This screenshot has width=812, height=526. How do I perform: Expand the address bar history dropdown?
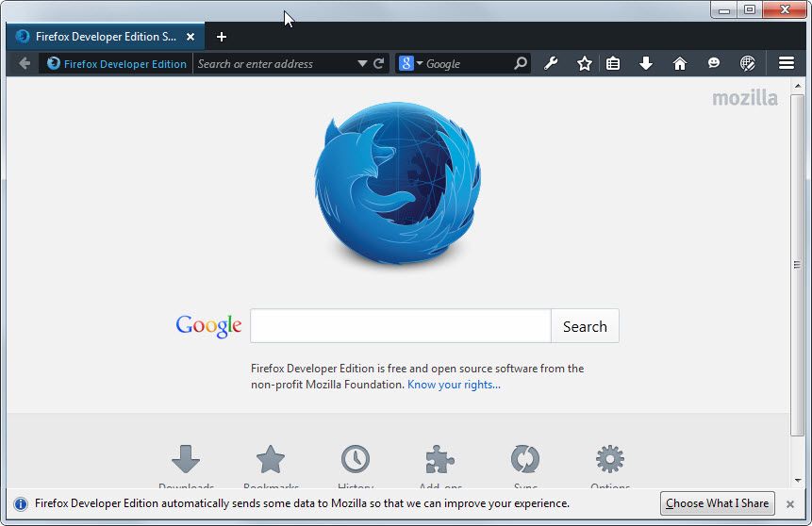(362, 64)
